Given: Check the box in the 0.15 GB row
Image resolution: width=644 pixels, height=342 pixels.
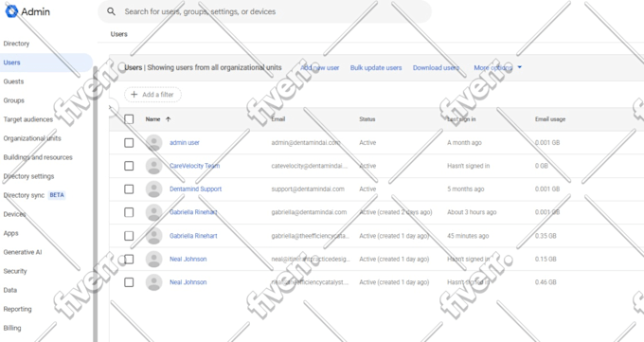Looking at the screenshot, I should [x=129, y=259].
